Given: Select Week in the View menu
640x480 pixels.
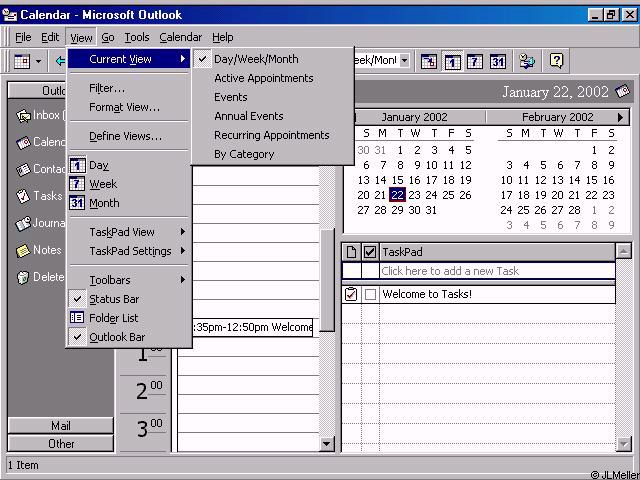Looking at the screenshot, I should tap(129, 184).
